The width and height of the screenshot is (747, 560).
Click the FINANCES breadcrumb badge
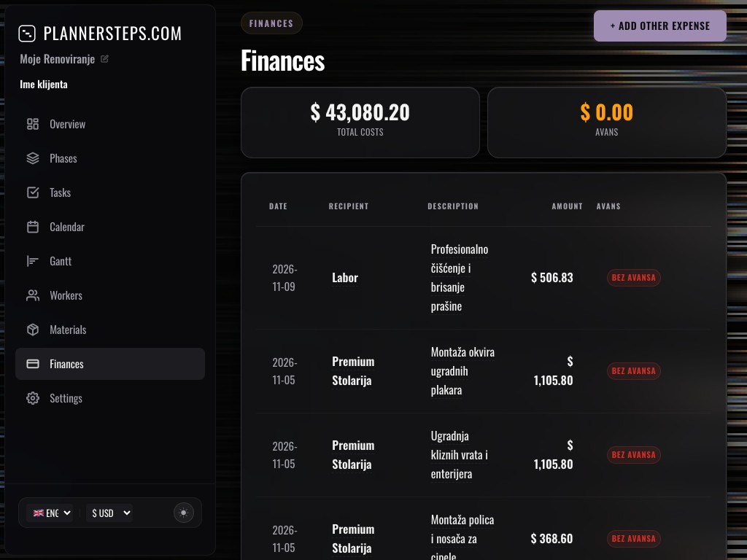271,23
